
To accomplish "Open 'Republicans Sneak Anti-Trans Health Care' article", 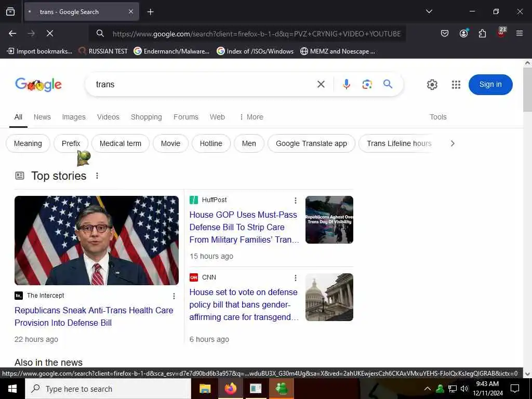I will click(94, 316).
